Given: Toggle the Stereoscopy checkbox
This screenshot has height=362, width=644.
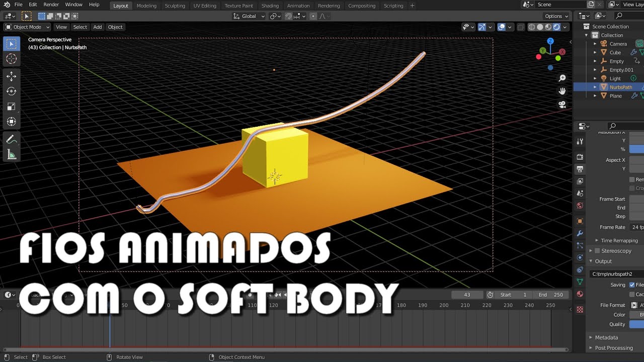Looking at the screenshot, I should click(598, 251).
